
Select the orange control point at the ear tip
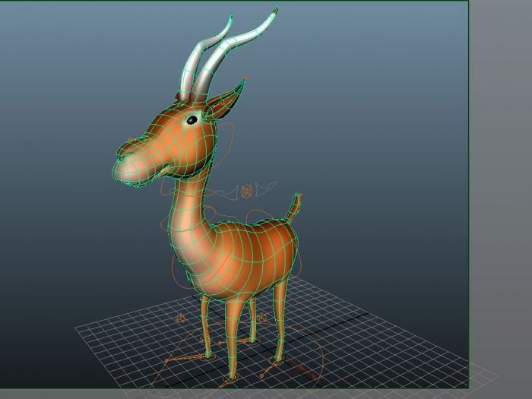click(x=245, y=78)
